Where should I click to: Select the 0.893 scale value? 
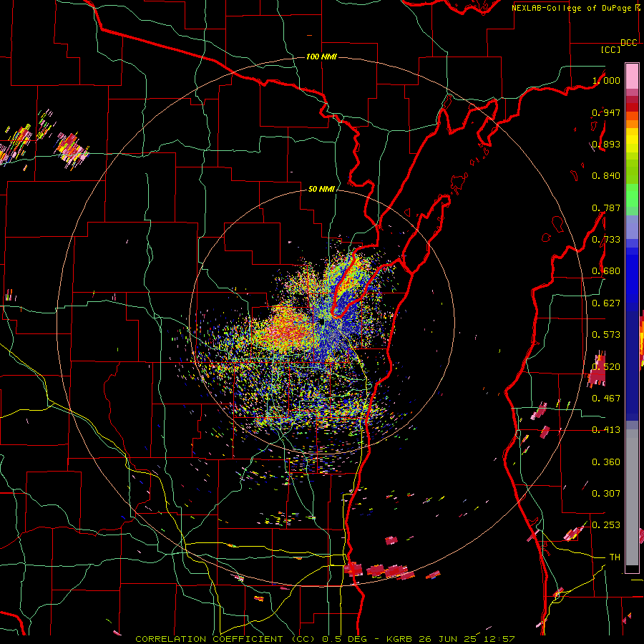(606, 144)
